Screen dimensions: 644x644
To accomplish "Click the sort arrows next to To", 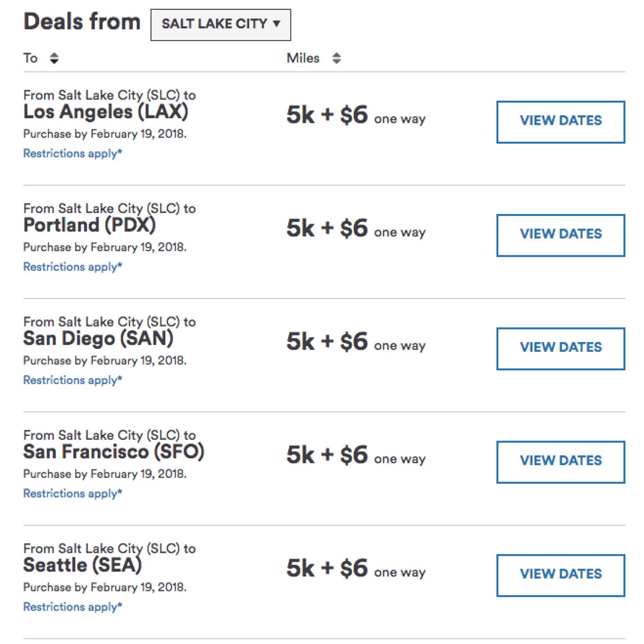I will [54, 57].
